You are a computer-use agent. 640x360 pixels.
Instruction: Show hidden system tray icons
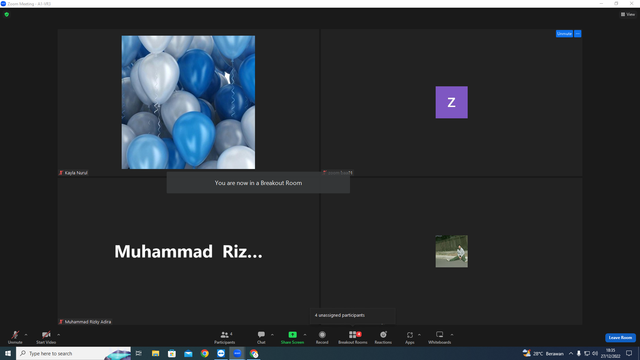571,353
